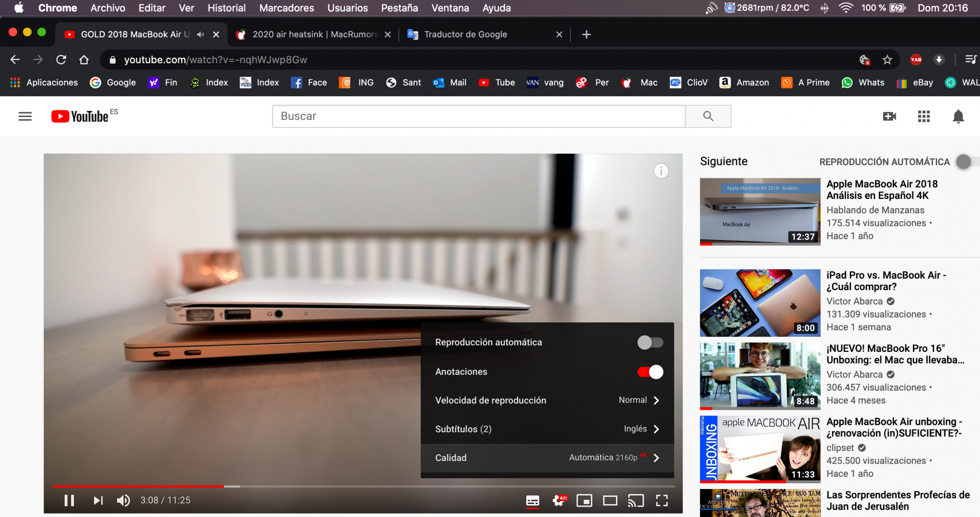This screenshot has height=517, width=980.
Task: Open Apple MacBook Air 2018 Análisis thumbnail
Action: [760, 212]
